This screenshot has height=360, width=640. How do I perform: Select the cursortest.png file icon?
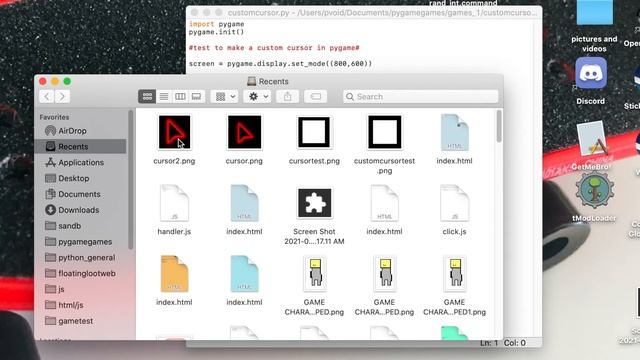coord(314,132)
